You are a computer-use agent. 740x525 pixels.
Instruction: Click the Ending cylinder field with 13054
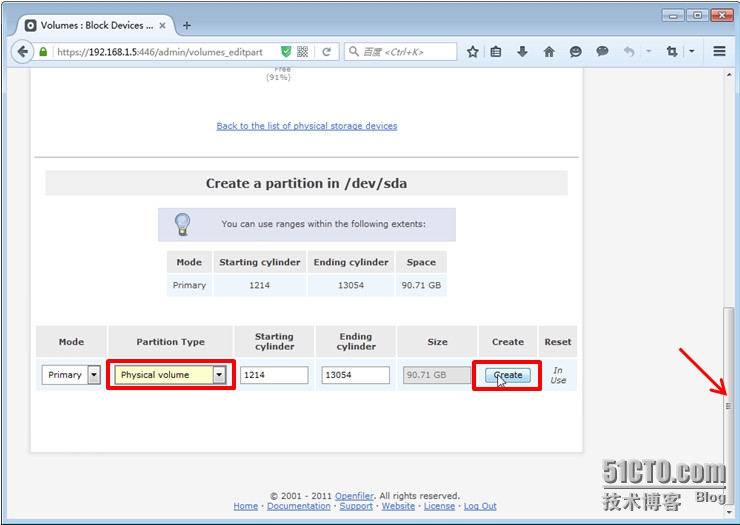356,375
